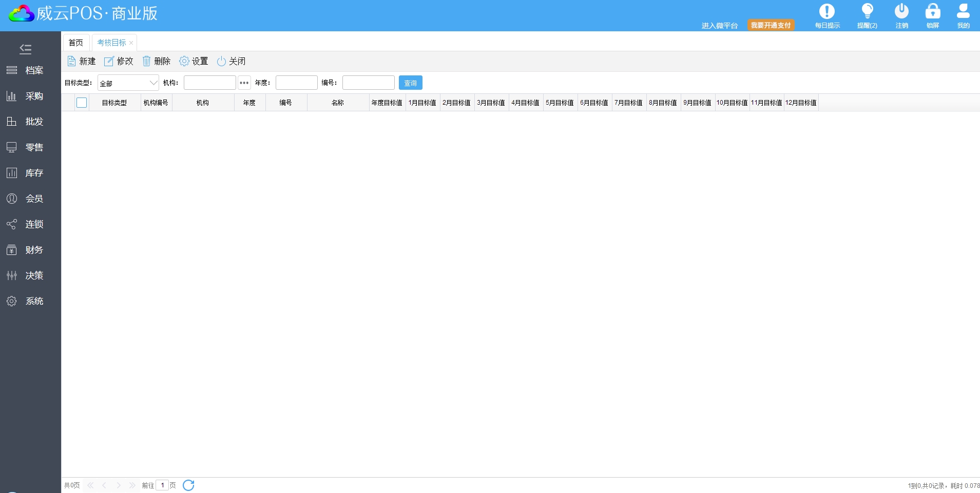Select the 考核目标 tab
The image size is (980, 493).
coord(111,43)
